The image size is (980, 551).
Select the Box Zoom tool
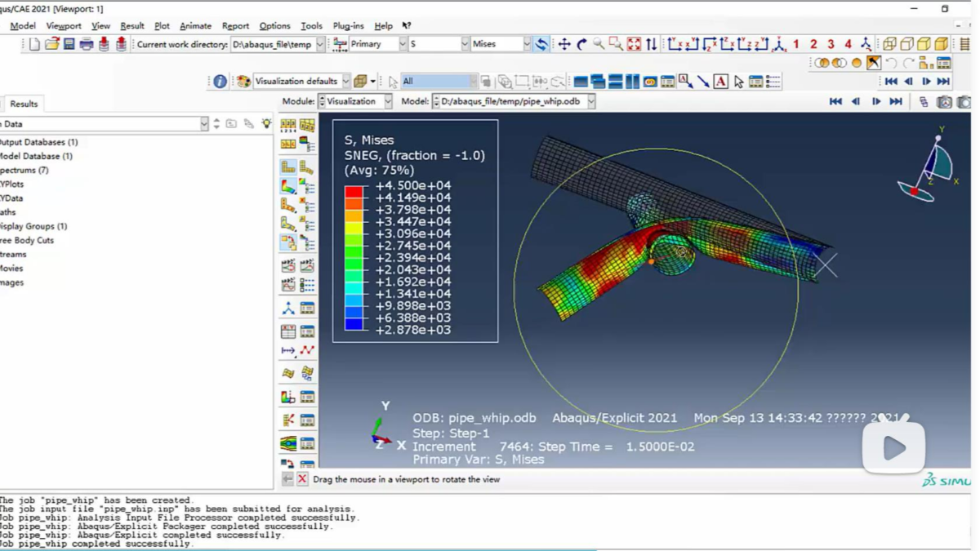pos(616,44)
